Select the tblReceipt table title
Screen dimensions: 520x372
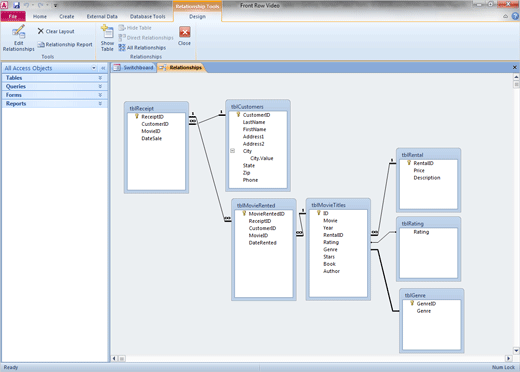pos(142,108)
